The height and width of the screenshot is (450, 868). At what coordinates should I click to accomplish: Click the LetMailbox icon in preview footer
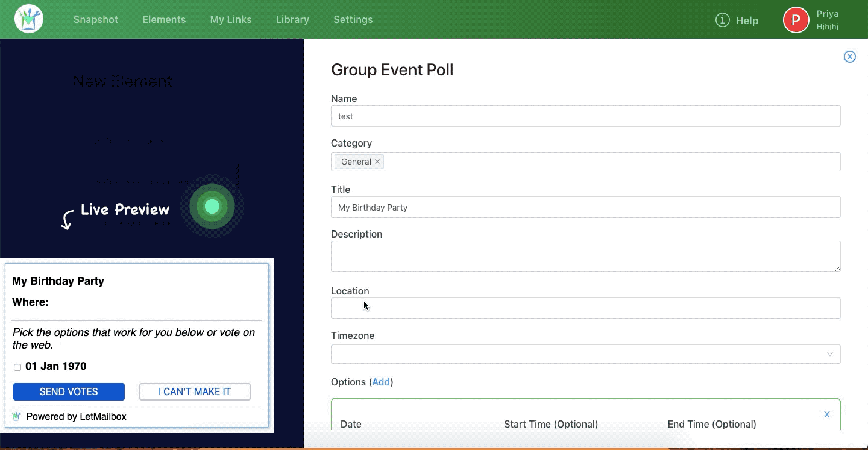click(x=17, y=416)
